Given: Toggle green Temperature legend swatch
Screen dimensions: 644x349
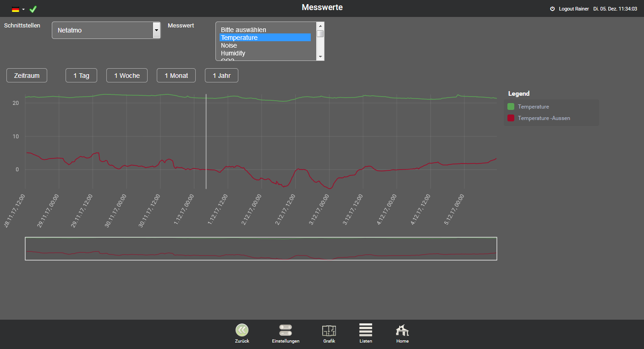Looking at the screenshot, I should (511, 107).
